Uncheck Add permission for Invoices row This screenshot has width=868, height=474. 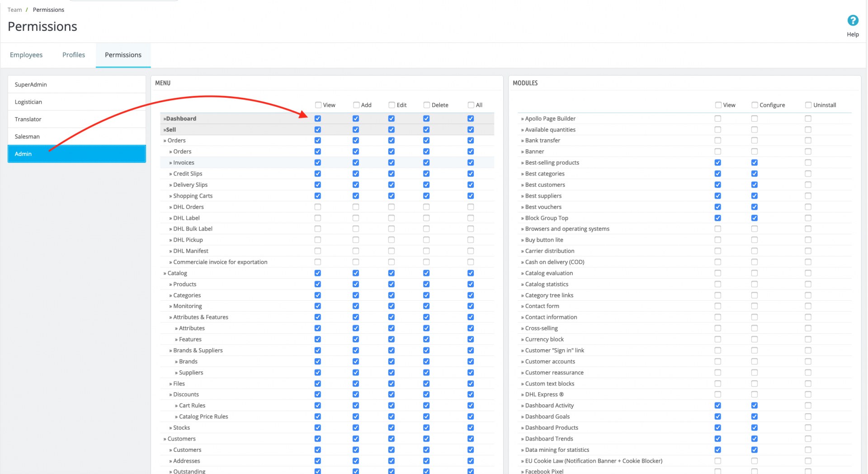tap(356, 162)
